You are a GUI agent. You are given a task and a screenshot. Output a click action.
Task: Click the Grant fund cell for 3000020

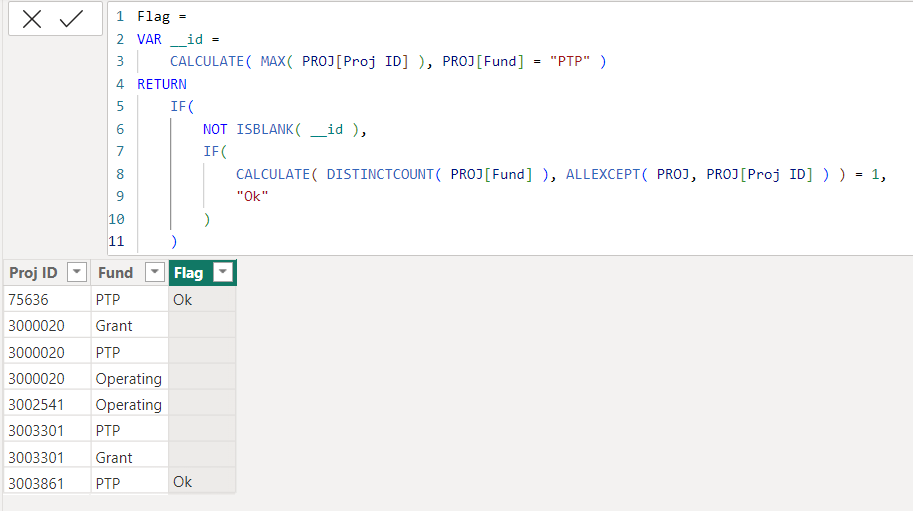pos(129,326)
